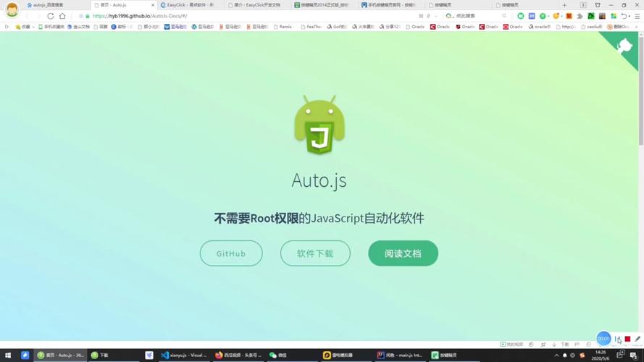Click the red stop recording square
This screenshot has height=362, width=644.
click(x=627, y=339)
